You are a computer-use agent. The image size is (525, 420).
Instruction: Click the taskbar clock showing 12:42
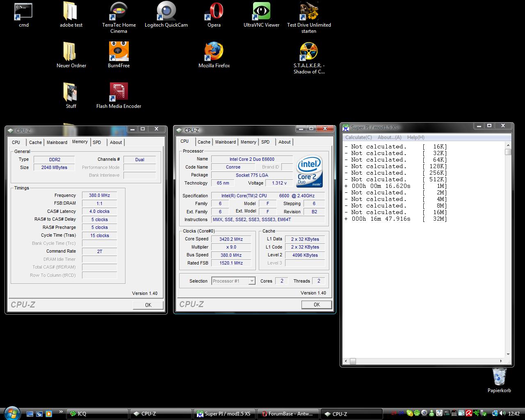pos(514,414)
